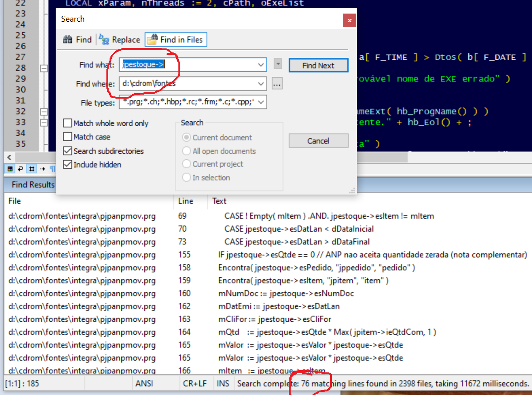The width and height of the screenshot is (532, 395).
Task: Click editor horizontal scrollbar left arrow
Action: (x=9, y=157)
